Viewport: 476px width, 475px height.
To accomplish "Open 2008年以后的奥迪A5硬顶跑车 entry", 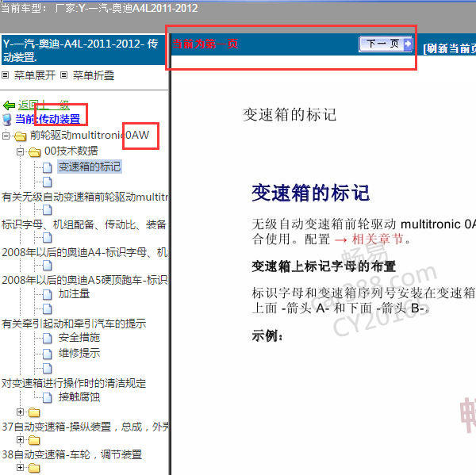I will coord(85,280).
